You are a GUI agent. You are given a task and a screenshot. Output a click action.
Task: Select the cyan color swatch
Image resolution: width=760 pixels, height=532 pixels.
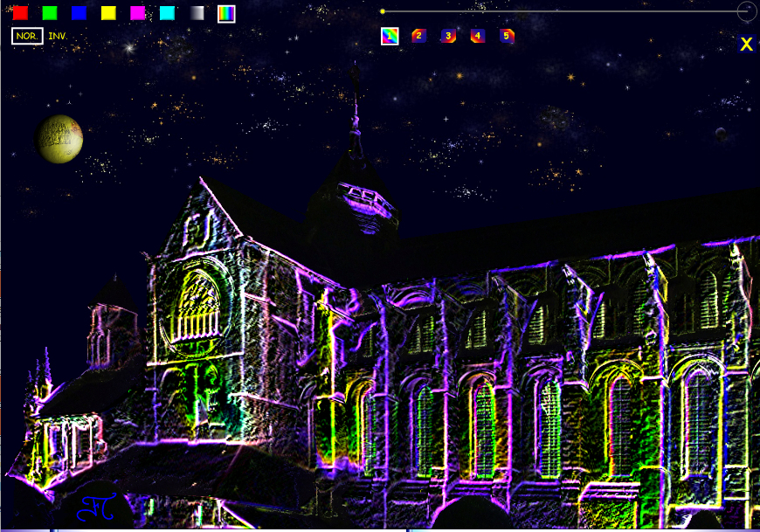tap(167, 13)
